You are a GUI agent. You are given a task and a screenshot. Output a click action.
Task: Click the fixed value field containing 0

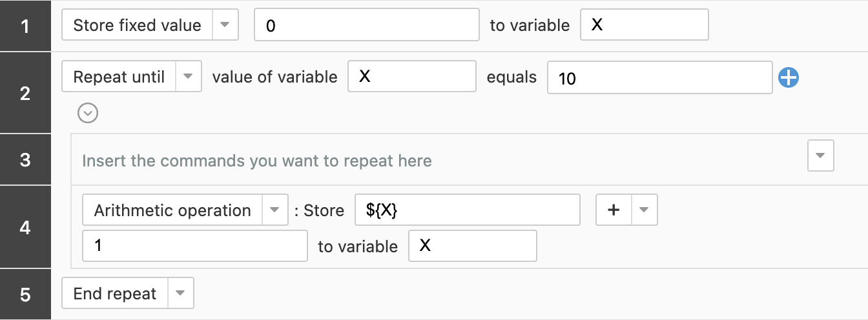coord(366,25)
